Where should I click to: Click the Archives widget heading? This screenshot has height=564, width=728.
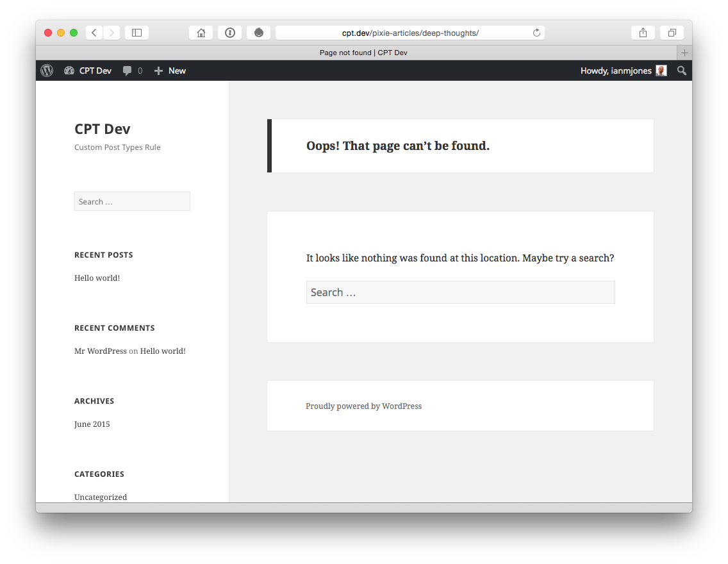point(94,401)
